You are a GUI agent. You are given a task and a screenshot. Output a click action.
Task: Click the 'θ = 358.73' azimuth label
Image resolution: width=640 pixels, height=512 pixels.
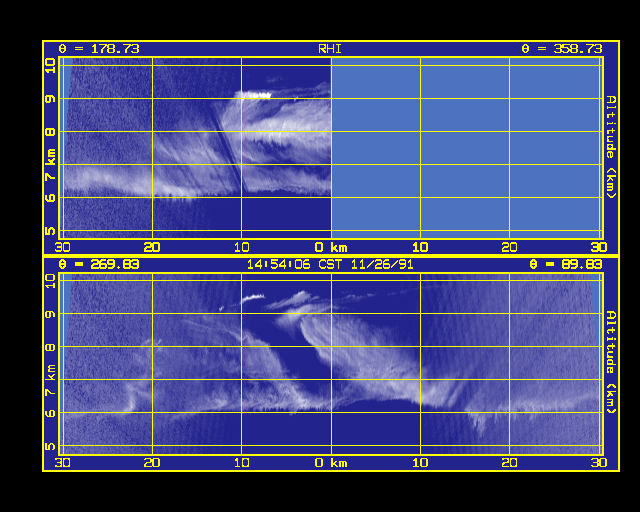tap(562, 49)
